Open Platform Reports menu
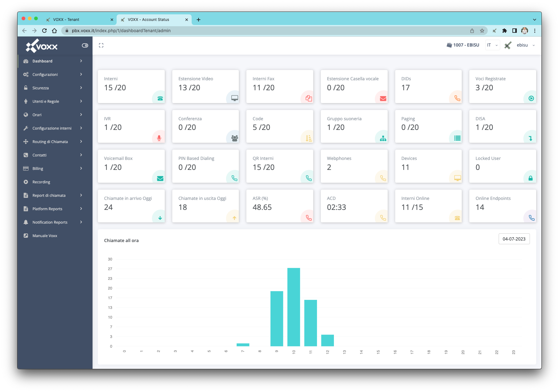559x392 pixels. point(55,209)
